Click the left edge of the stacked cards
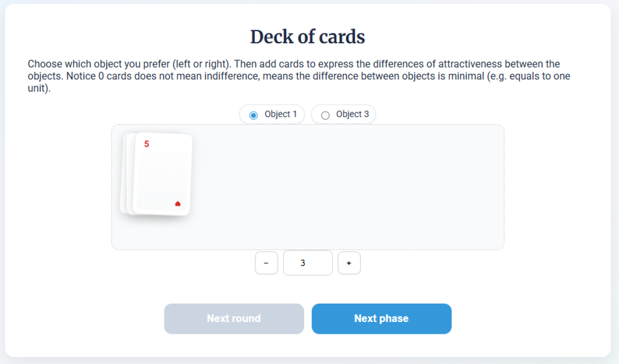619x364 pixels. click(122, 173)
